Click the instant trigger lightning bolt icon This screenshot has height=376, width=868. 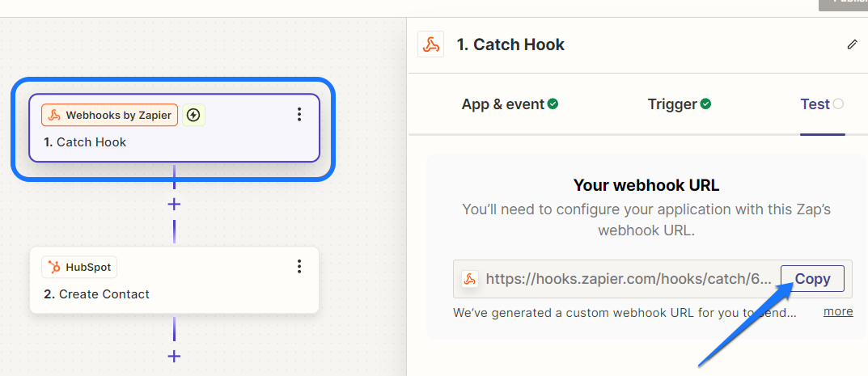(x=193, y=115)
